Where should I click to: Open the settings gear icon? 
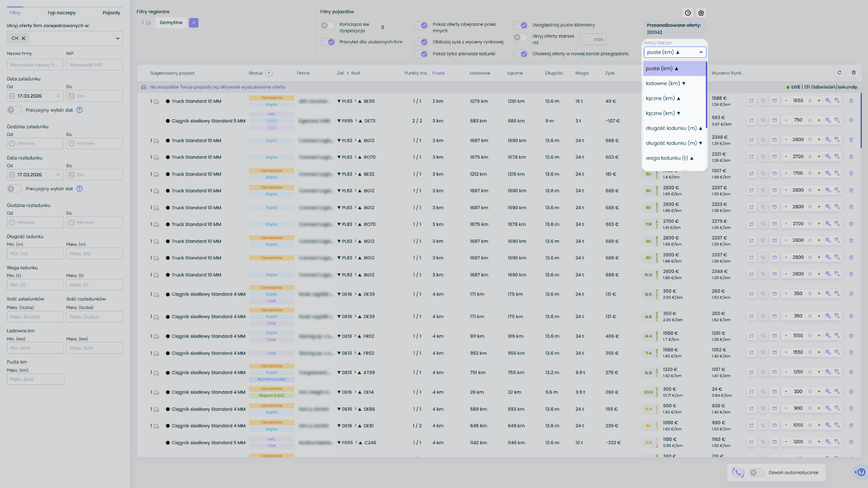701,13
